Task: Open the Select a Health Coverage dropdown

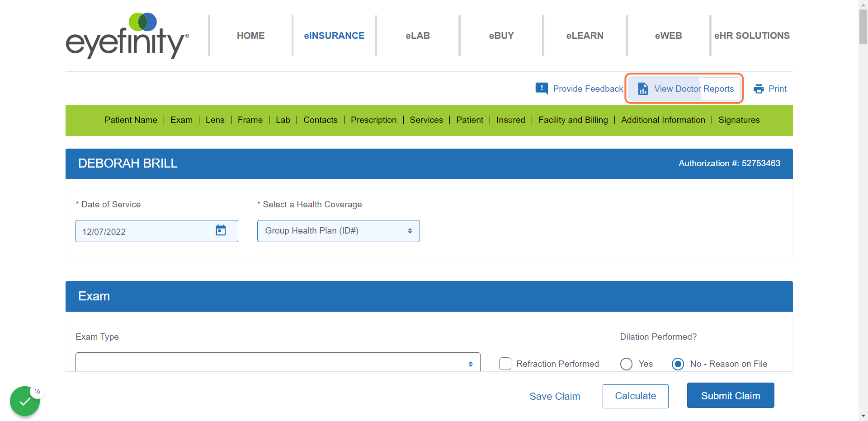Action: pos(338,231)
